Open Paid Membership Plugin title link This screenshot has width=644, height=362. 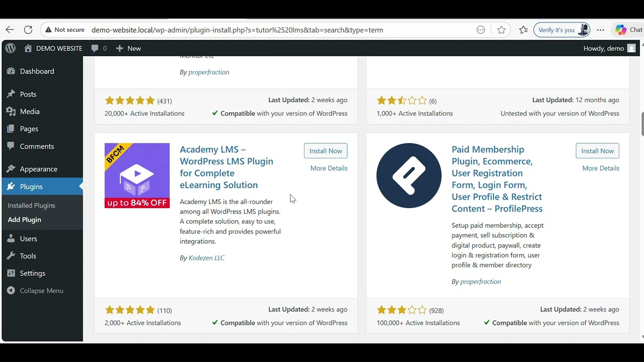[x=497, y=179]
